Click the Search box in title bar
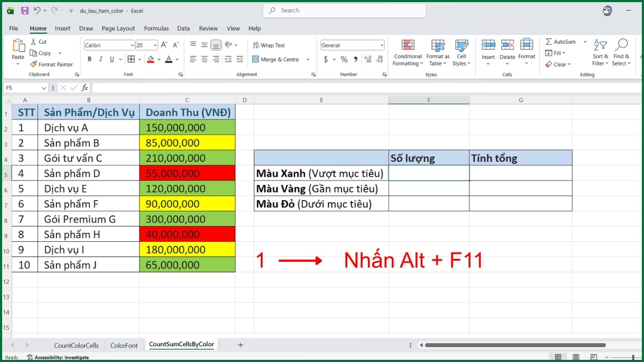The width and height of the screenshot is (644, 362). pos(345,10)
